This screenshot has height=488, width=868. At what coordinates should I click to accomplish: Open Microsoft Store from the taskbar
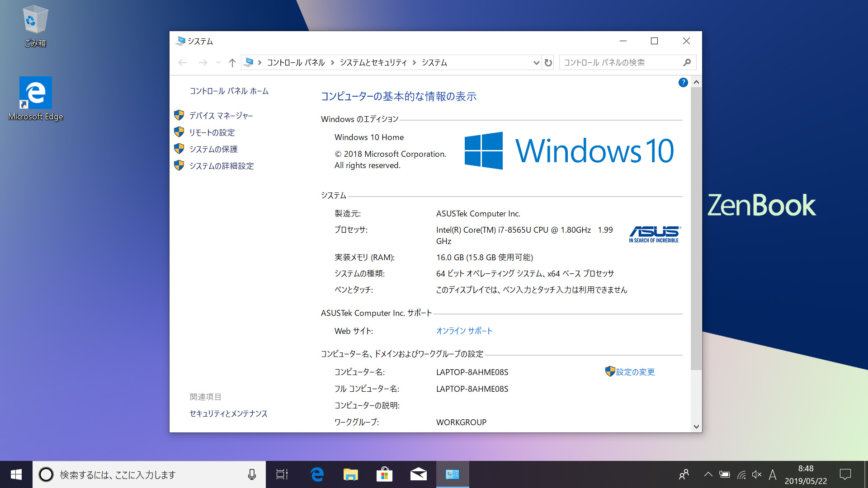[384, 474]
